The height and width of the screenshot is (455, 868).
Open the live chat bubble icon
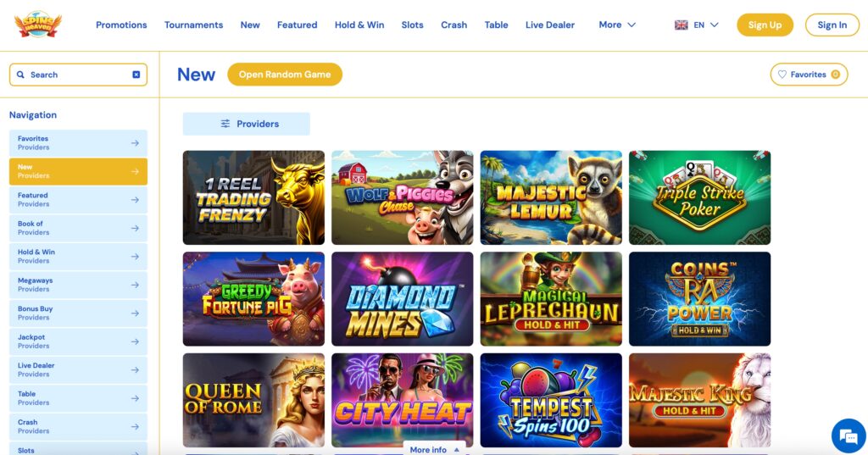point(848,436)
